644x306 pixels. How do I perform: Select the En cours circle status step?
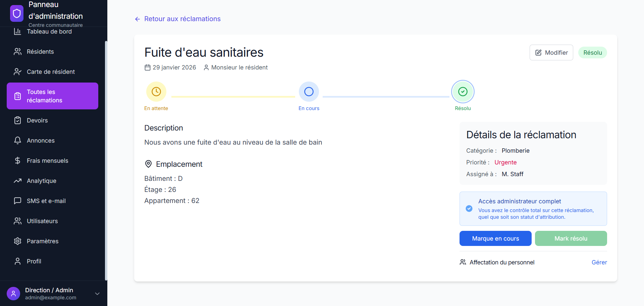pos(309,92)
